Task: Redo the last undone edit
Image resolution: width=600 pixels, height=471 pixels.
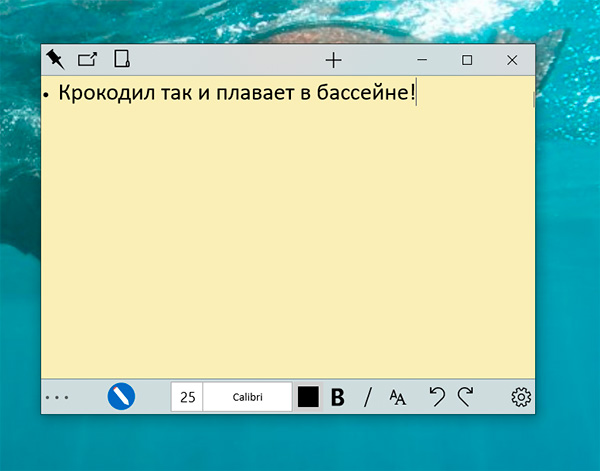Action: [x=465, y=397]
